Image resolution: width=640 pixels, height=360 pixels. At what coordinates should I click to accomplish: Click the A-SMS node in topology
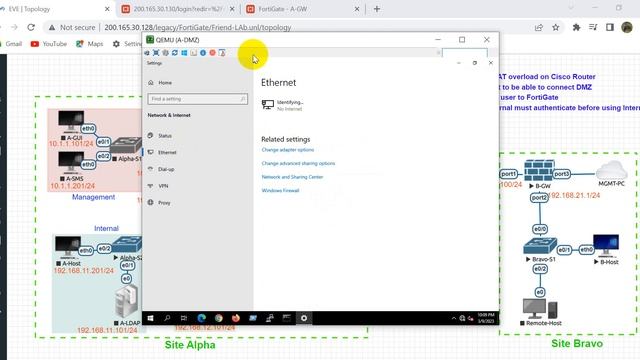(71, 162)
